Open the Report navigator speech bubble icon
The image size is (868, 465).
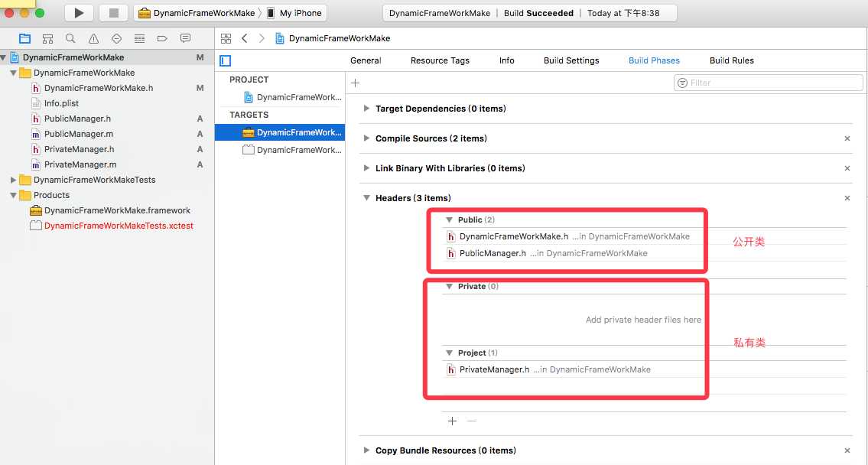click(x=185, y=38)
